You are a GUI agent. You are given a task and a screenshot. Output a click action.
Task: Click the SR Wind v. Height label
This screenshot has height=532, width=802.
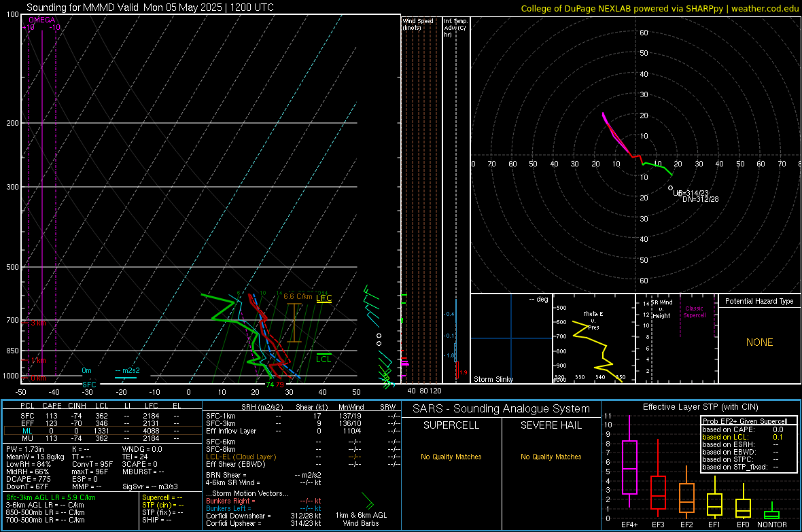coord(661,309)
